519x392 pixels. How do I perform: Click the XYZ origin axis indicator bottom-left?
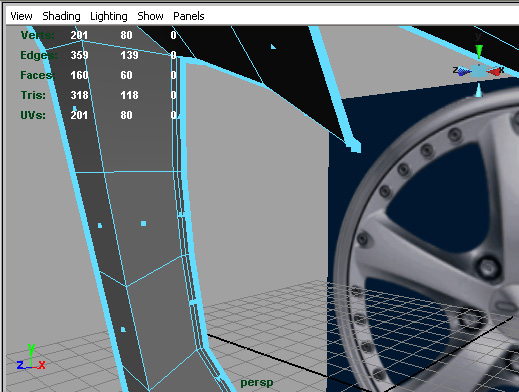point(31,357)
